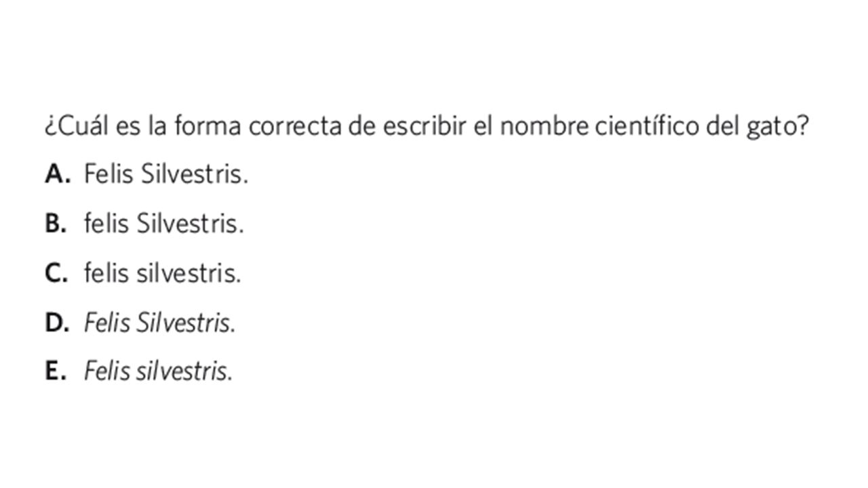Select answer option letter A

tap(58, 175)
